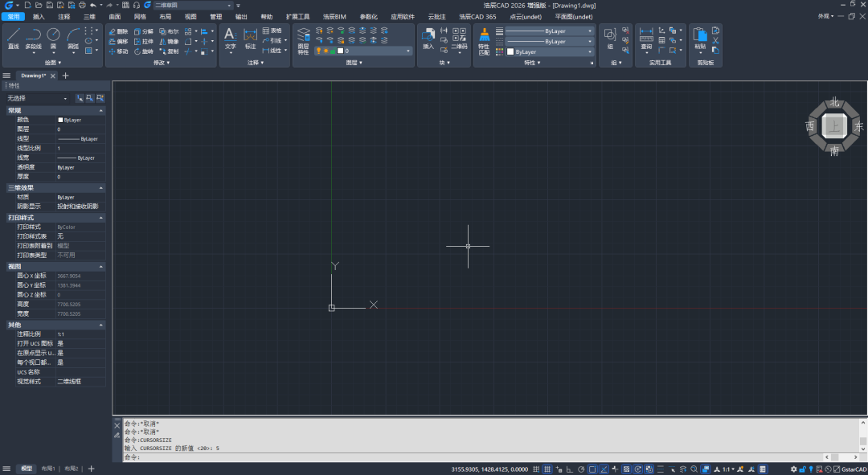Open the 1:1 annotation scale dropdown
Screen dimensions: 868x475
coord(728,469)
